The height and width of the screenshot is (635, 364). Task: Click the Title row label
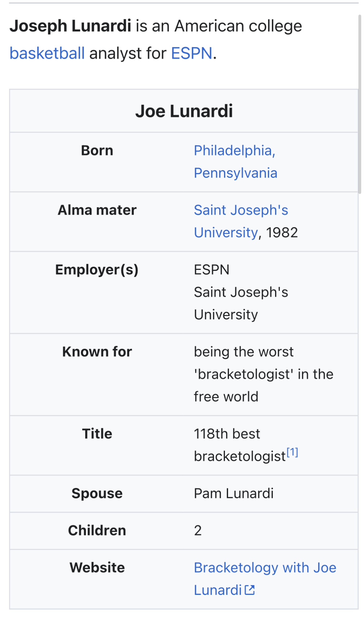[x=97, y=434]
